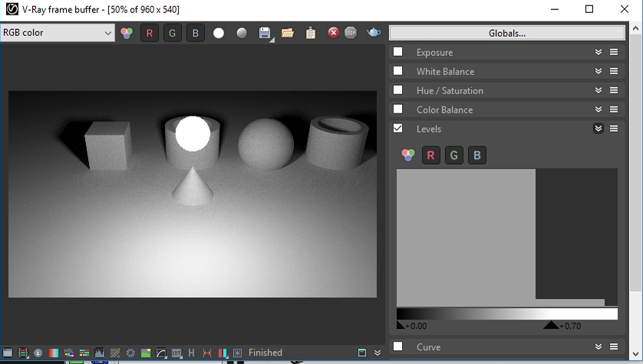The image size is (643, 364).
Task: Show pixel information icon
Action: point(38,353)
